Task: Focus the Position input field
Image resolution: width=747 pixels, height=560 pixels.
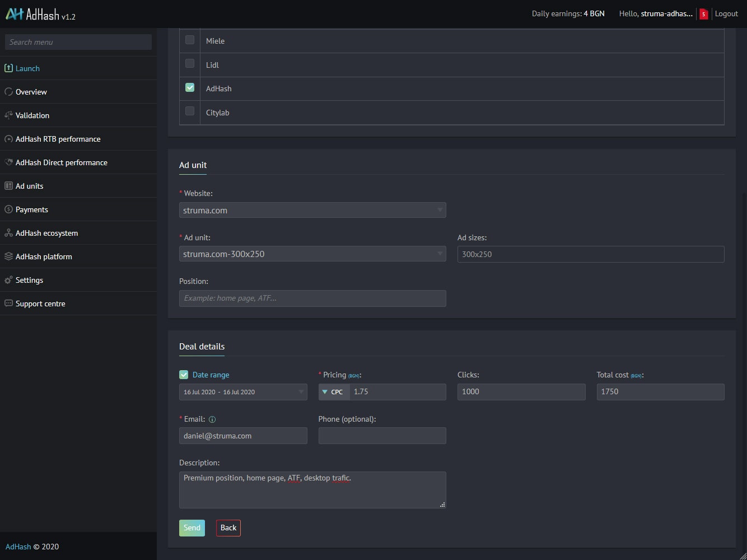Action: 312,298
